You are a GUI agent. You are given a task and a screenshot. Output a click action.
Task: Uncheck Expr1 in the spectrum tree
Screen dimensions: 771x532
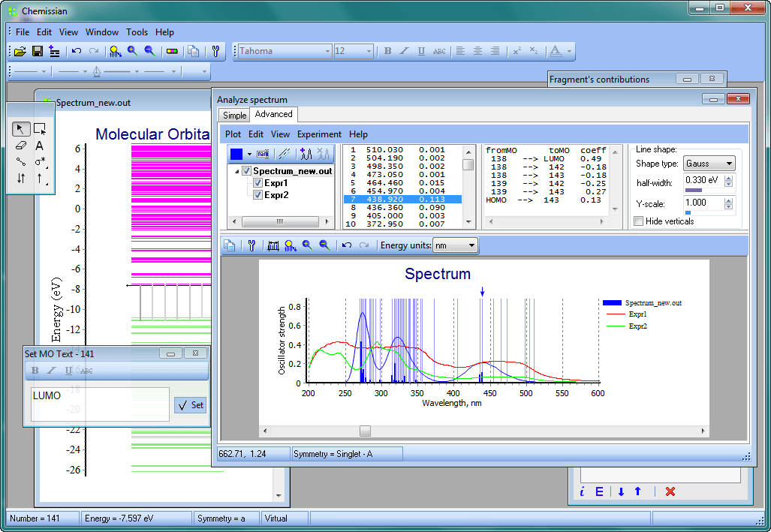pos(258,182)
